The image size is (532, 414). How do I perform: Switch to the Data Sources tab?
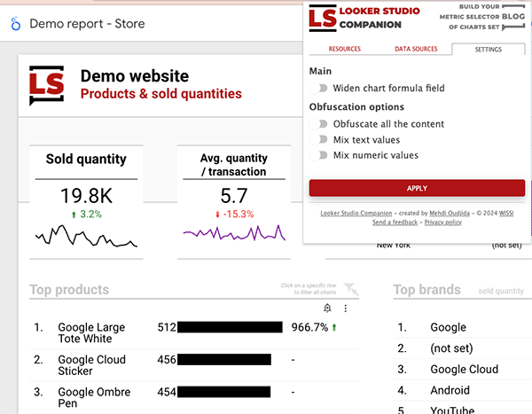pos(416,49)
